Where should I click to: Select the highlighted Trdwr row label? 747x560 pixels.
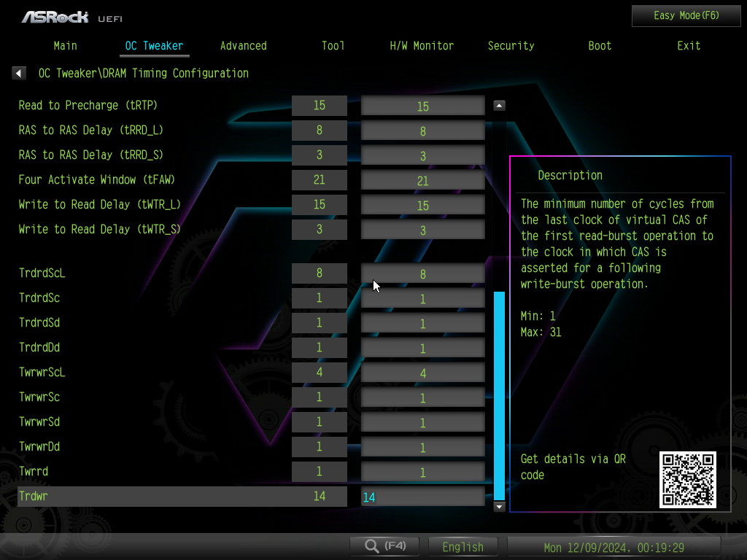34,496
